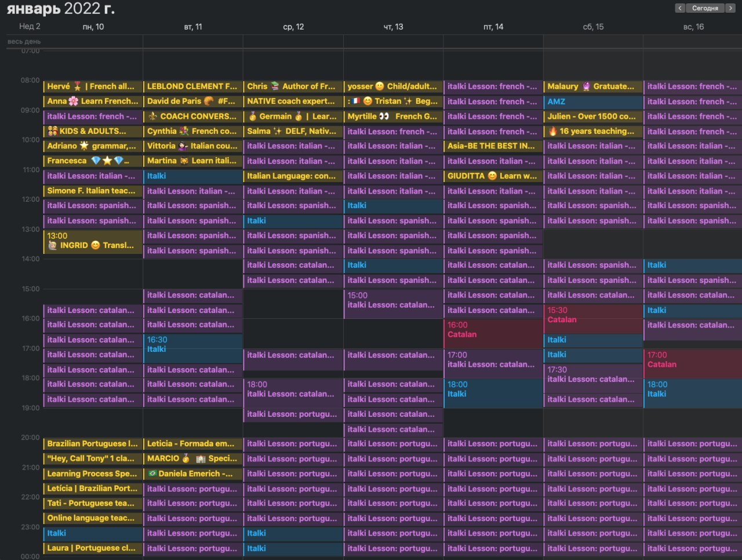Open the Laura Portuguese event on Monday
742x560 pixels.
click(93, 548)
